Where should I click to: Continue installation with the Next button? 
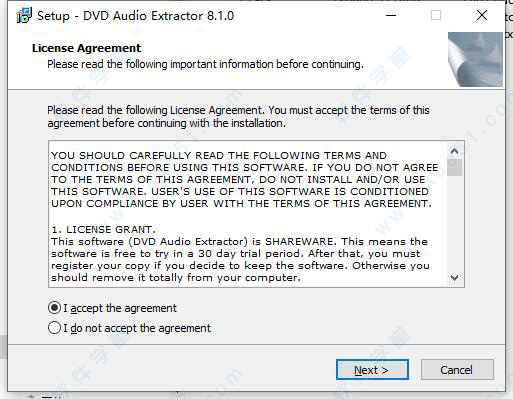click(x=372, y=370)
